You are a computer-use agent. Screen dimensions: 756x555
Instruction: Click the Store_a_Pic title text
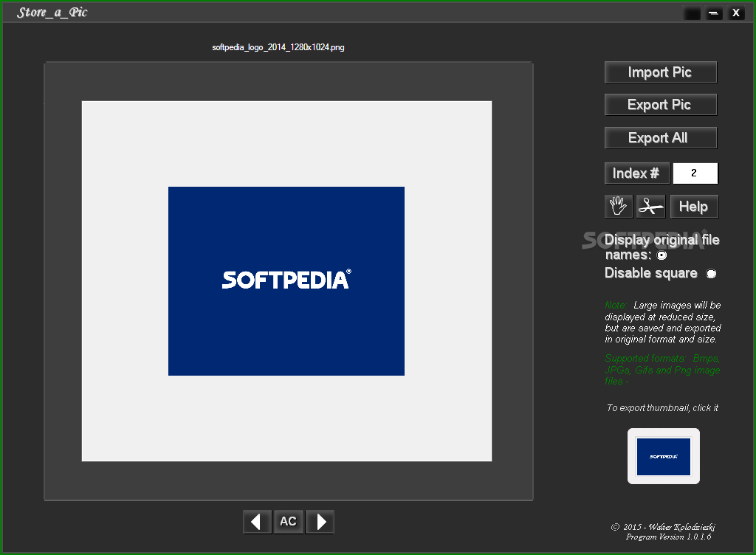pos(52,13)
